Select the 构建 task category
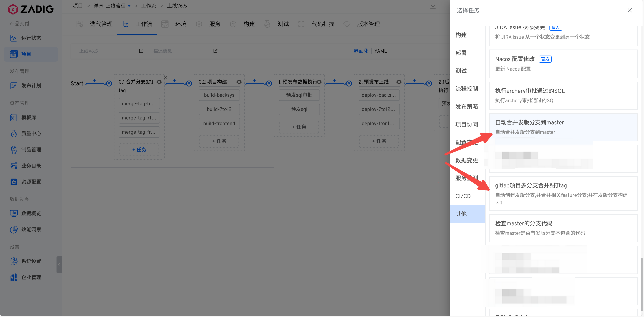644x317 pixels. coord(467,35)
